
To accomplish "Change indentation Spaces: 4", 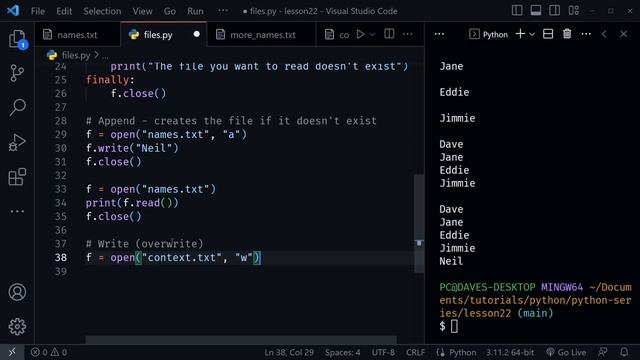I will [342, 352].
